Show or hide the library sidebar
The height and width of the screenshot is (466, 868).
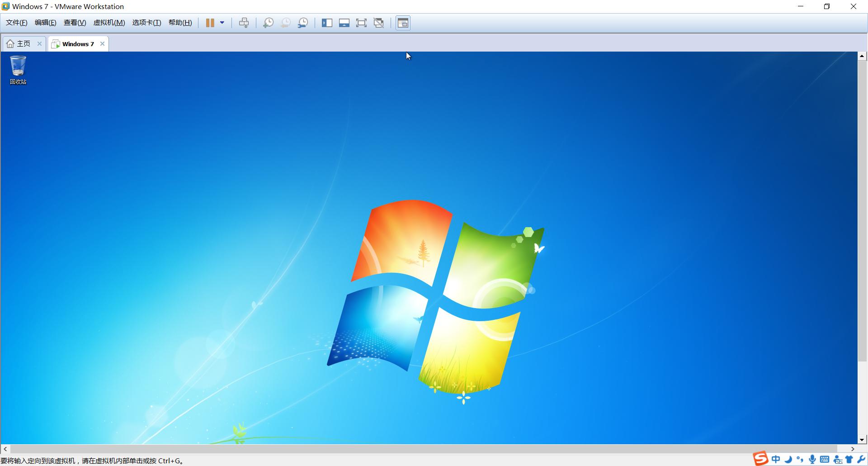[x=327, y=23]
